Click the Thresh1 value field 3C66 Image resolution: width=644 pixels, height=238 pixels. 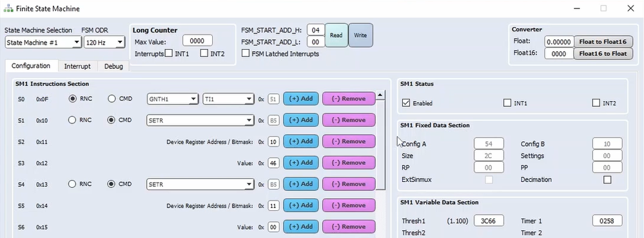coord(489,221)
